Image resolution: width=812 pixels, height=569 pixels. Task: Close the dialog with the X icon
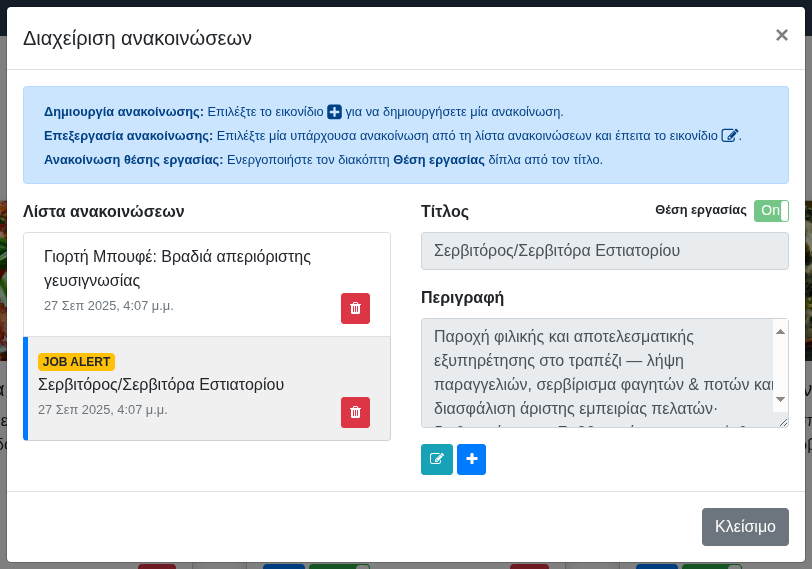coord(781,35)
